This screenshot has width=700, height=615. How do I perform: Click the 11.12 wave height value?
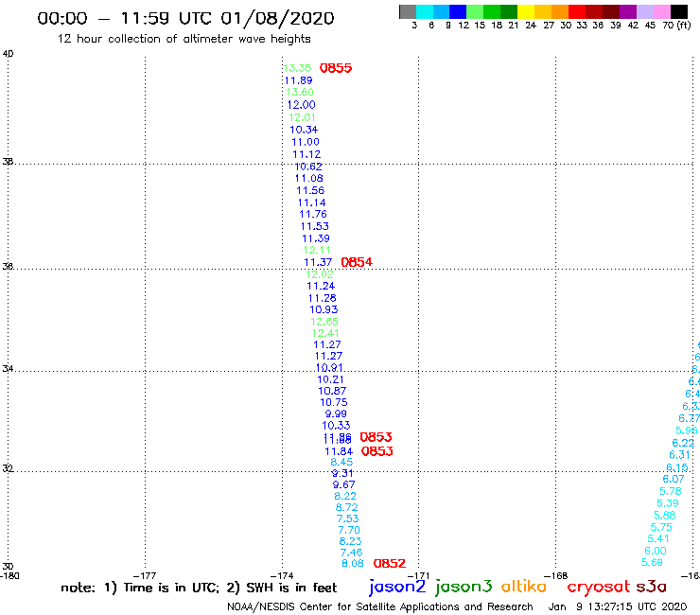tap(306, 154)
